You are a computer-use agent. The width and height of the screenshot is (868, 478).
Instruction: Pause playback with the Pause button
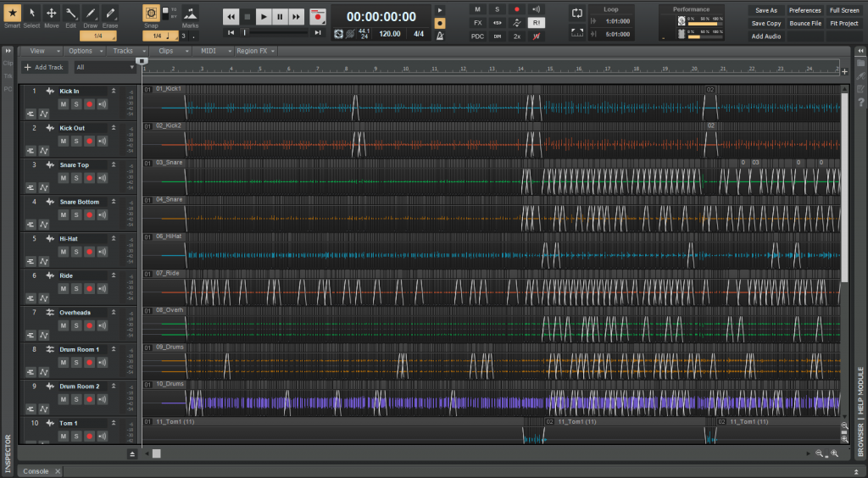point(280,17)
